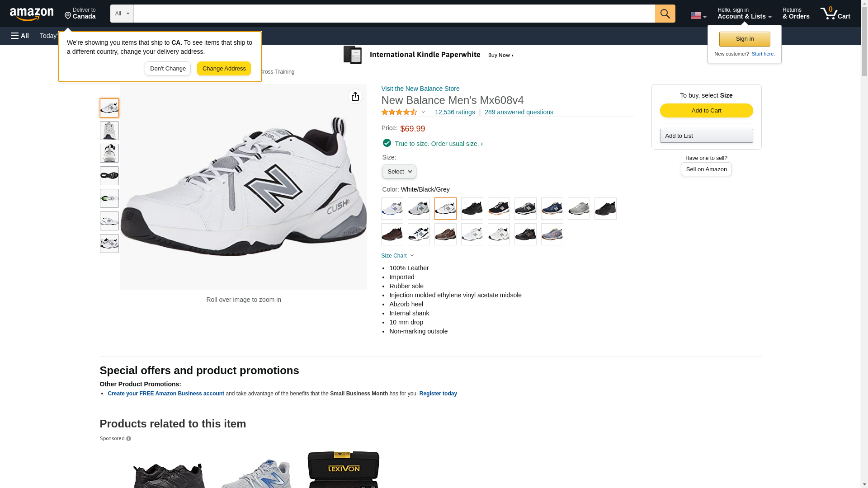Open the Size Select dropdown
Image resolution: width=868 pixels, height=488 pixels.
[x=399, y=172]
